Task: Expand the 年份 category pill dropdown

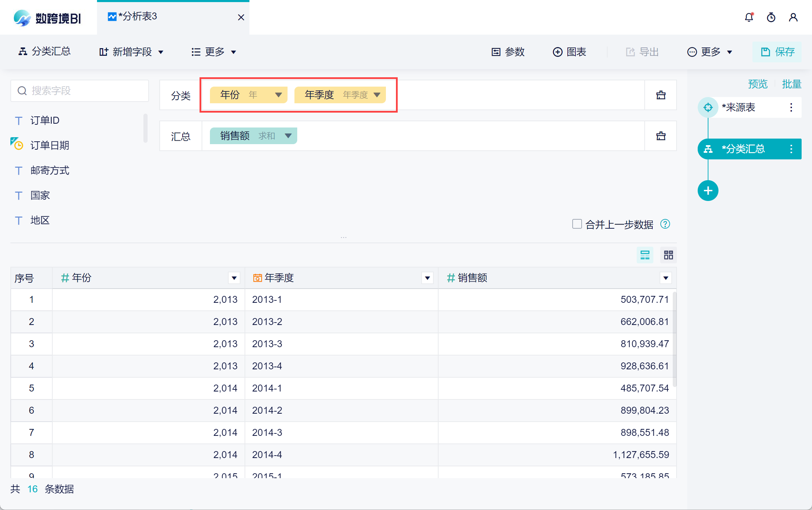Action: click(278, 95)
